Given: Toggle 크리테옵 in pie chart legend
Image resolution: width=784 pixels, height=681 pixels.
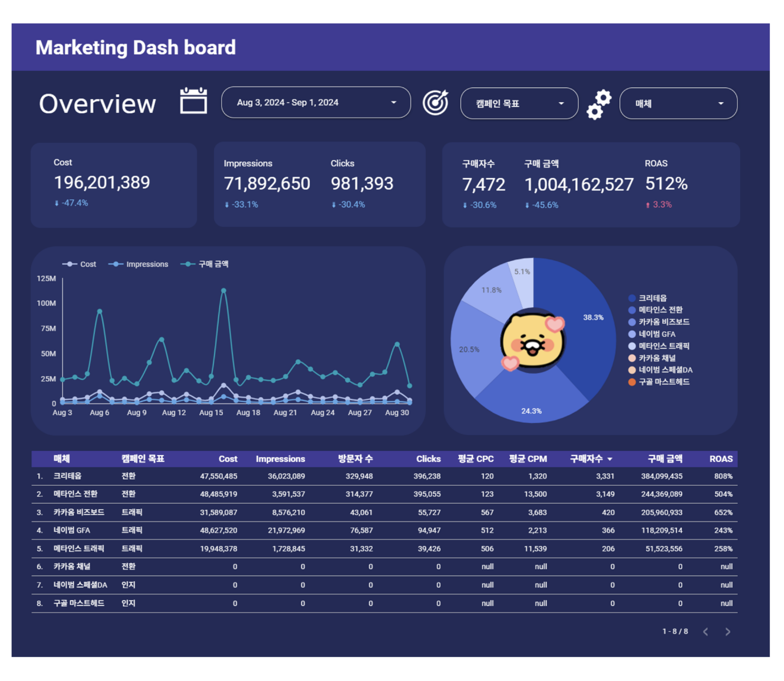Looking at the screenshot, I should coord(648,298).
